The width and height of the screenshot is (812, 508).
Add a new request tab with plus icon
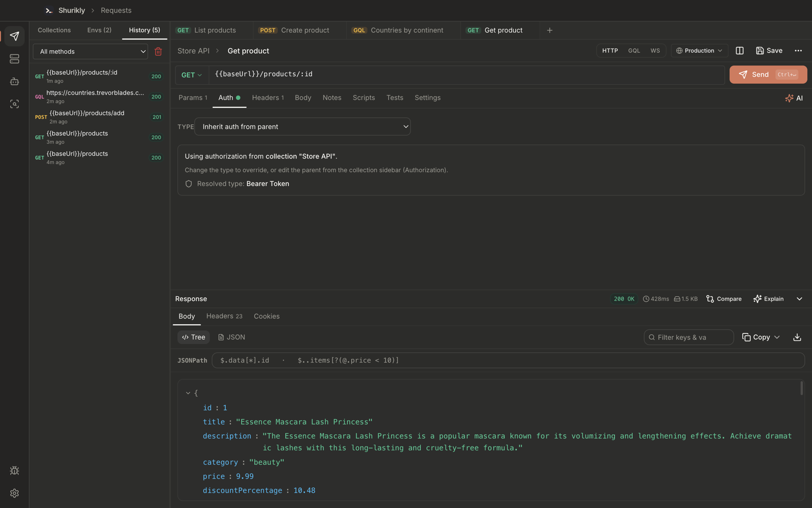[x=550, y=30]
